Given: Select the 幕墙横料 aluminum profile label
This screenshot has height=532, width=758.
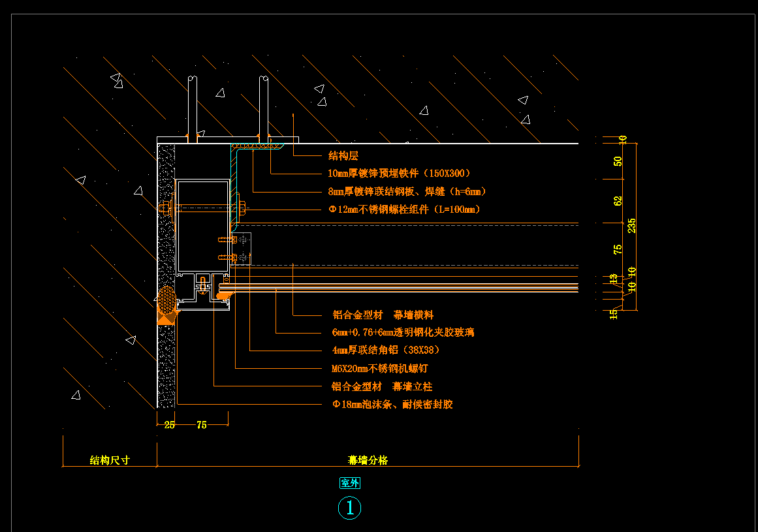Looking at the screenshot, I should coord(383,315).
